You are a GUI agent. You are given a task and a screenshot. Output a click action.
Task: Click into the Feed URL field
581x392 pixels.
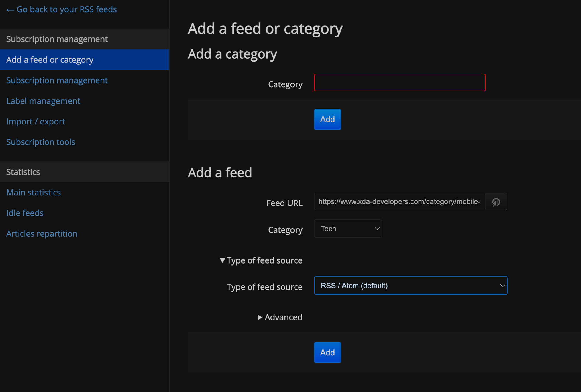[400, 201]
